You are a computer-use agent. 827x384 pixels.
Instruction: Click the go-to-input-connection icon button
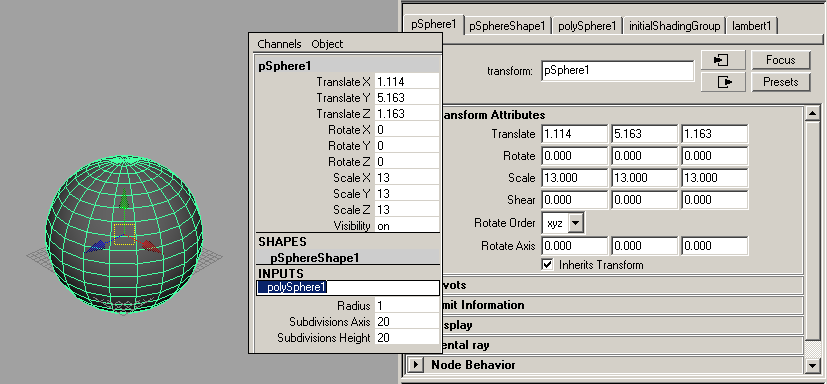723,60
